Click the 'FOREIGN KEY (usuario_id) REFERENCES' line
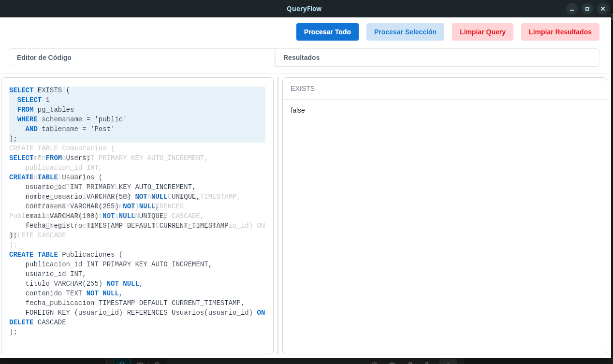This screenshot has width=613, height=364. [x=145, y=313]
